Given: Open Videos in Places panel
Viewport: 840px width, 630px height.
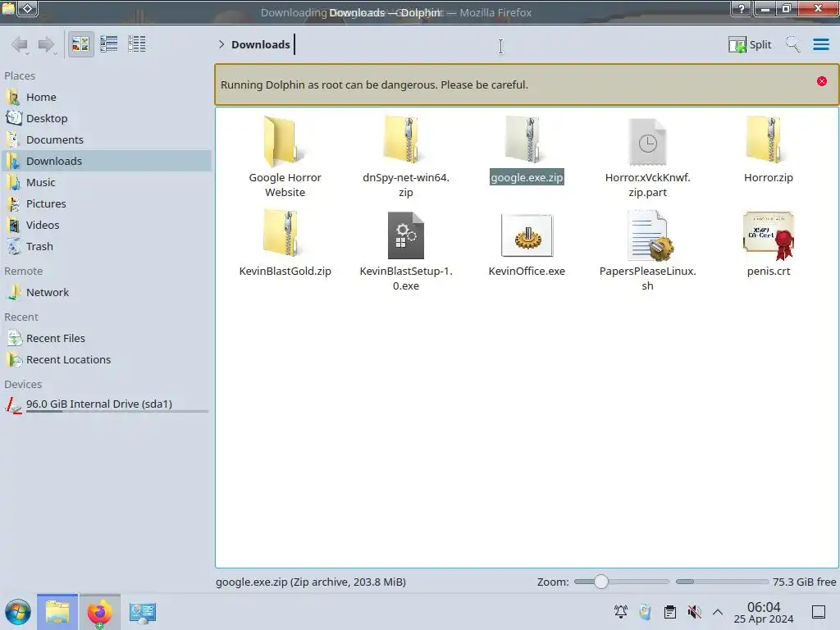Looking at the screenshot, I should click(106, 226).
